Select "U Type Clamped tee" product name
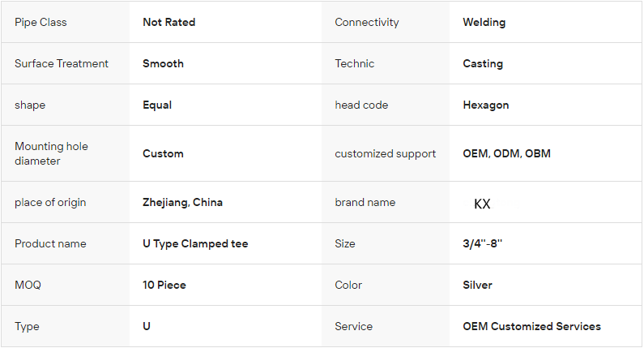This screenshot has width=644, height=348. pos(195,243)
